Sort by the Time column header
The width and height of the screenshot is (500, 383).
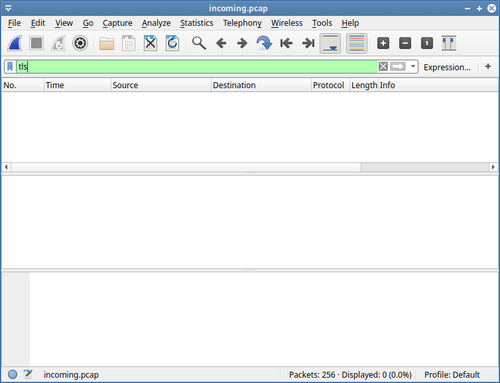[77, 85]
